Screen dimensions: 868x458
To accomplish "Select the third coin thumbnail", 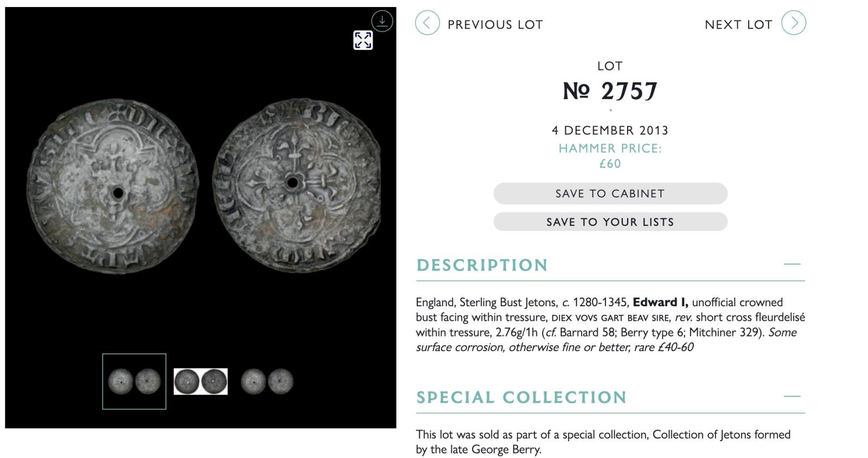I will click(x=266, y=381).
